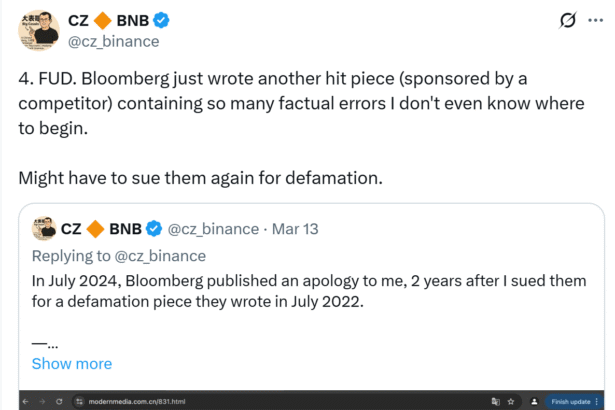
Task: Open the Mar 13 timestamp link
Action: 295,229
